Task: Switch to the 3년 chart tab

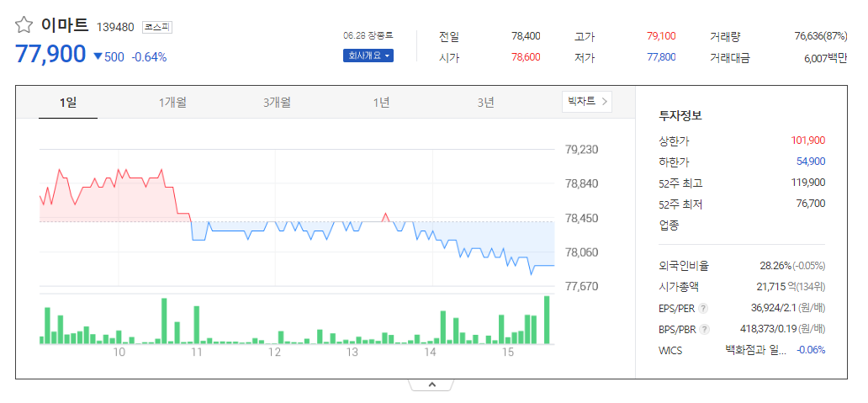Action: pos(485,103)
